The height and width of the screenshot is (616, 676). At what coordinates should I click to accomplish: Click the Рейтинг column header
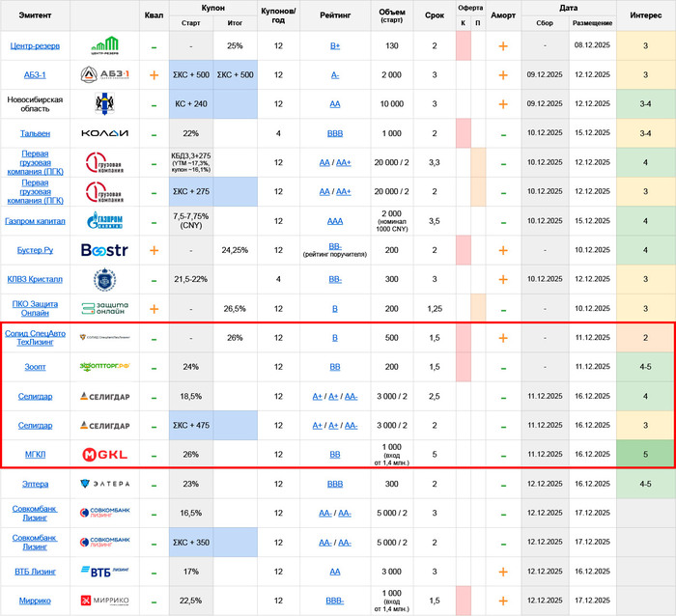(x=335, y=15)
